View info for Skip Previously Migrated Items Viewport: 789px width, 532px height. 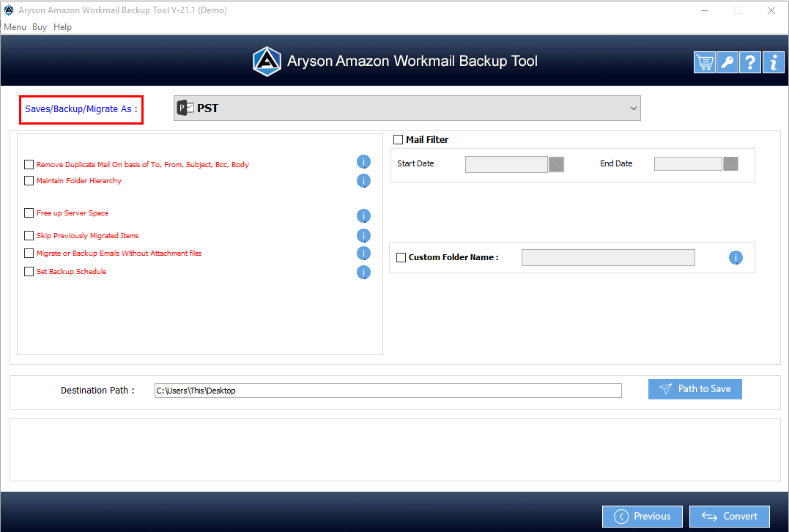pos(363,235)
